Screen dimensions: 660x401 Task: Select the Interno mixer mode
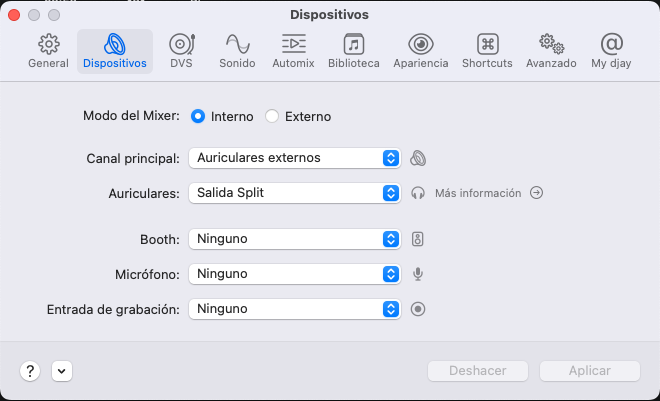click(x=198, y=116)
